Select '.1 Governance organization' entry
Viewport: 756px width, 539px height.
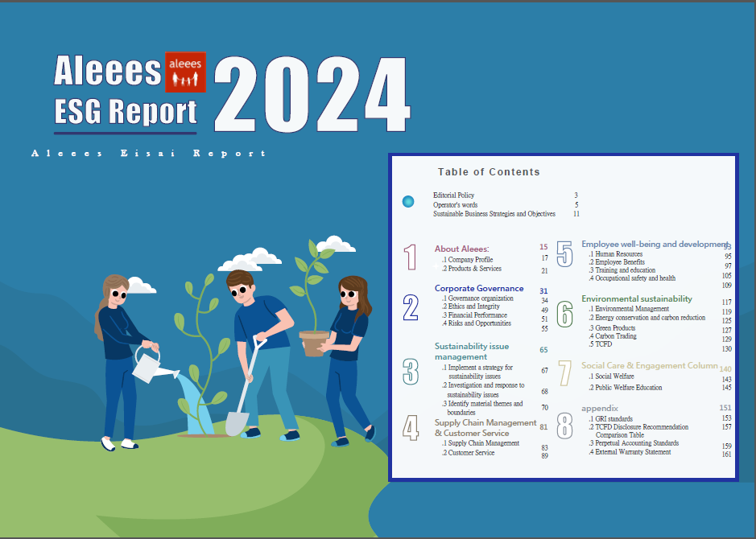coord(477,298)
